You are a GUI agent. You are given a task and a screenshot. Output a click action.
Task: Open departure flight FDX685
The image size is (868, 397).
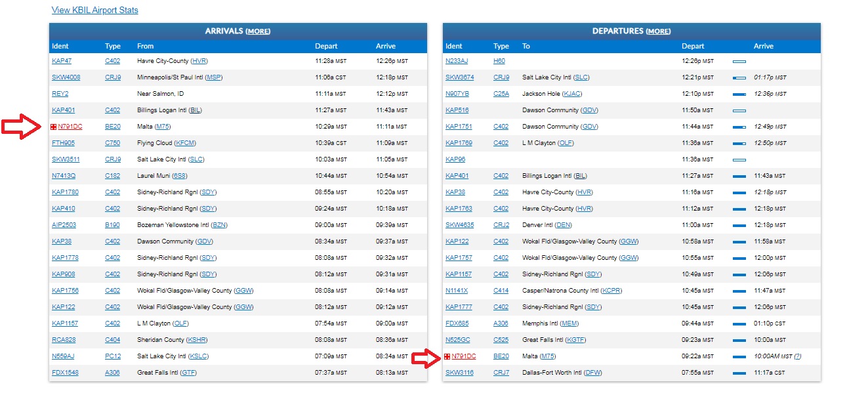point(457,324)
